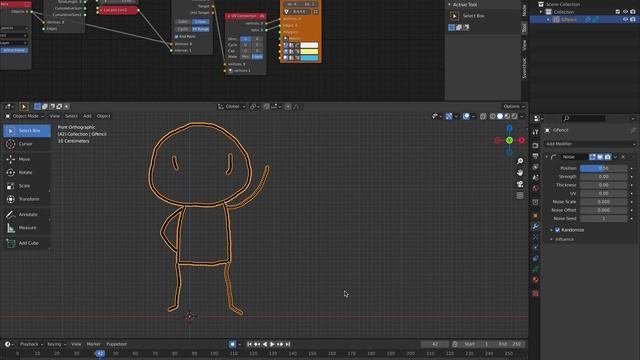Play the animation forward
Screen dimensions: 640x360
pos(272,344)
